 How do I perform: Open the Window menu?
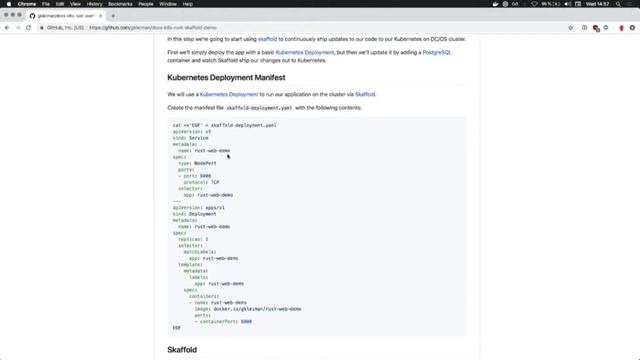point(168,4)
